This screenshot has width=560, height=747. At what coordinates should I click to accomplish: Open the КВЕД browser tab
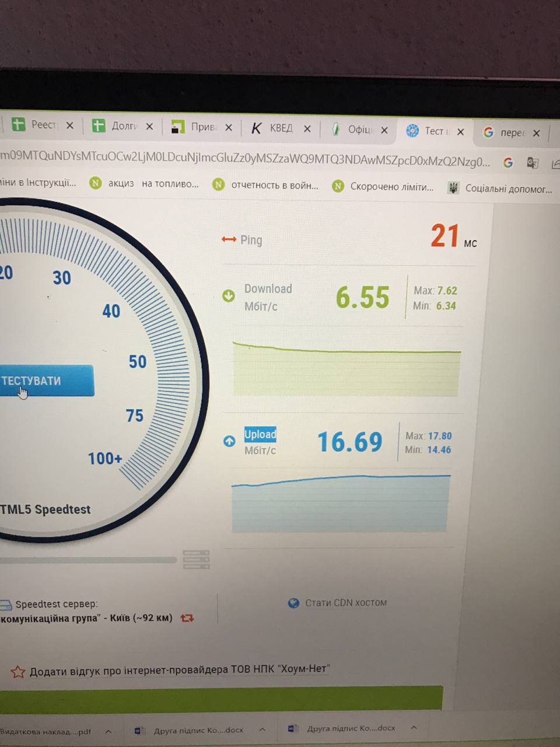point(280,128)
